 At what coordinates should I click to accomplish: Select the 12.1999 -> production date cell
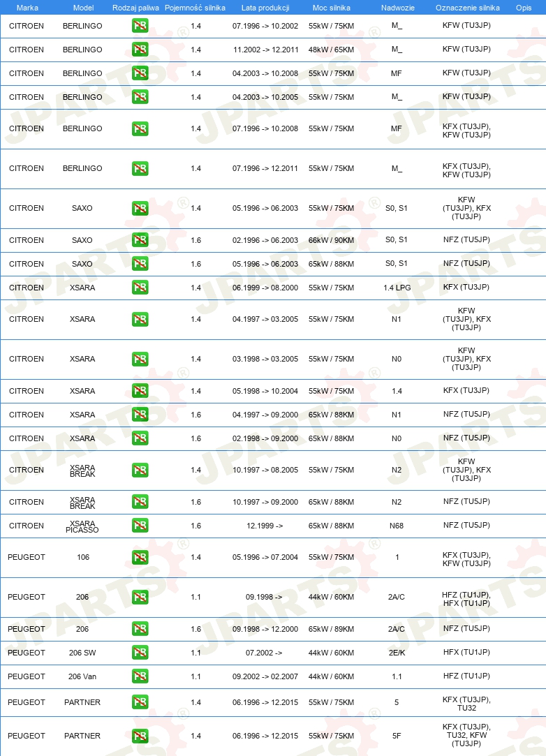265,526
